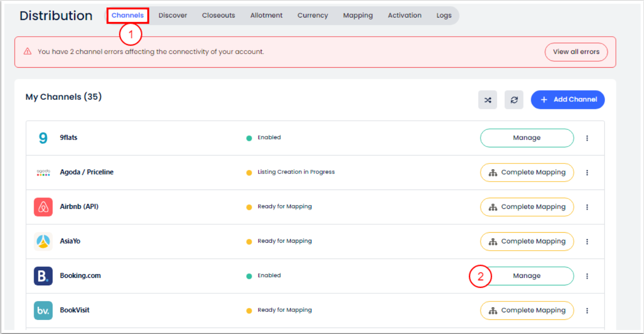The width and height of the screenshot is (644, 334).
Task: Open three-dot menu for Airbnb (API)
Action: coord(587,207)
